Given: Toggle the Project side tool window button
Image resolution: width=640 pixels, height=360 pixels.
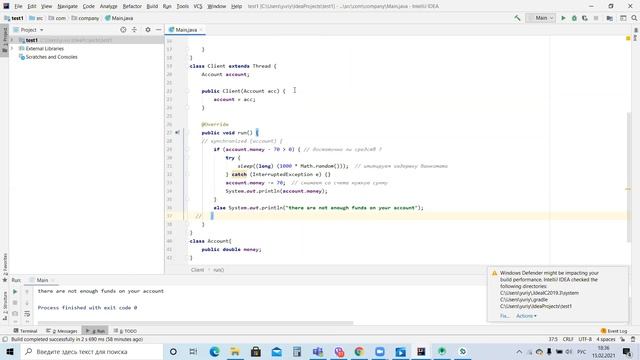Looking at the screenshot, I should coord(4,39).
